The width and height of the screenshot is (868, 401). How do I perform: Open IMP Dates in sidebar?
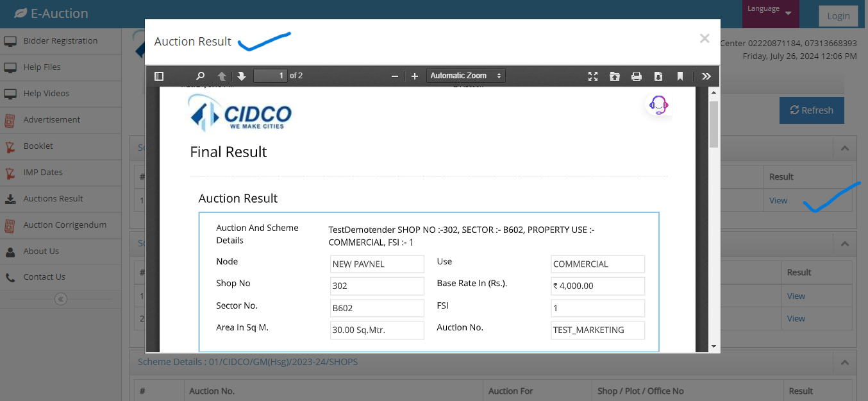coord(61,173)
